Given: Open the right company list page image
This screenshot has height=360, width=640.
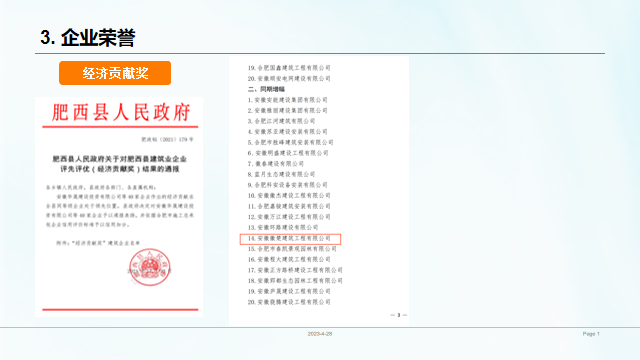Looking at the screenshot, I should (x=319, y=191).
